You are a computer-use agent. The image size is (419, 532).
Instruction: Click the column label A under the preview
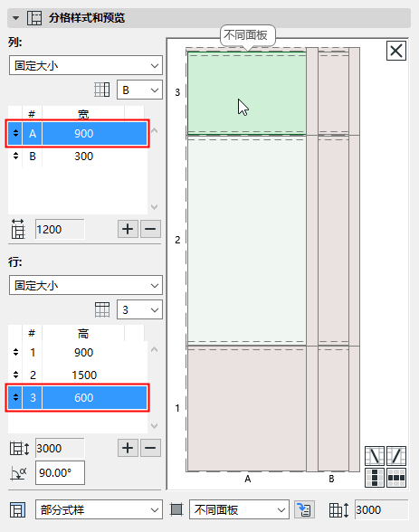tap(248, 479)
